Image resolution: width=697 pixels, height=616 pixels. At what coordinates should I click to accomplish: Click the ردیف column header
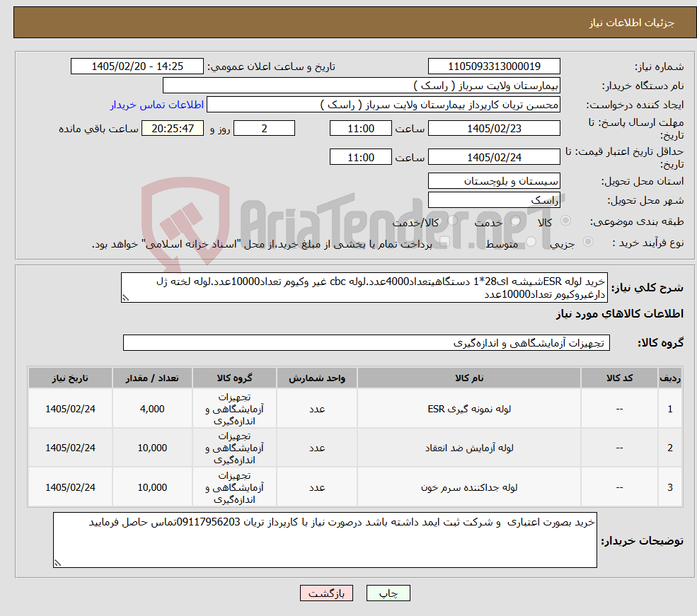click(x=670, y=378)
